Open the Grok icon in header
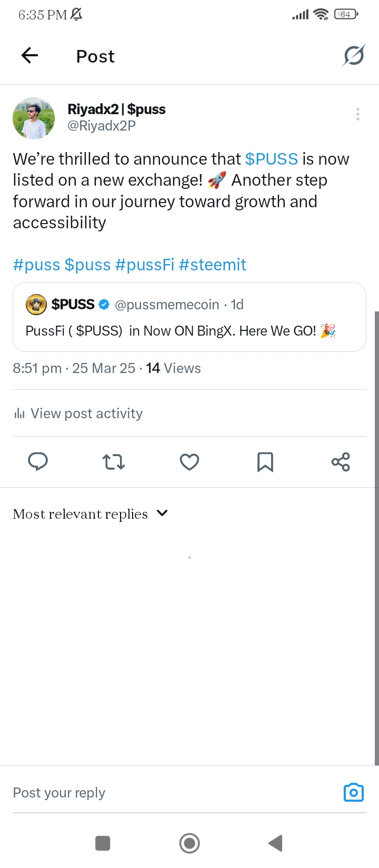Screen dimensions: 379x868 pyautogui.click(x=354, y=55)
